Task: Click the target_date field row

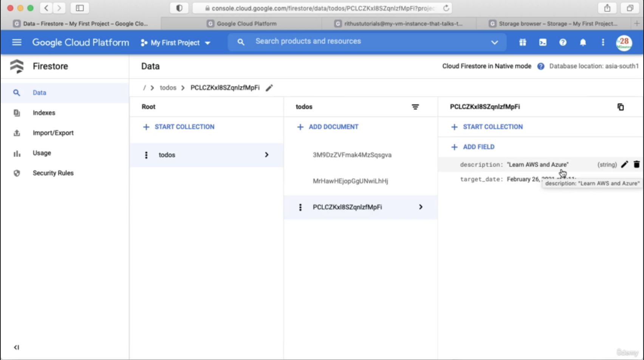Action: (x=541, y=179)
